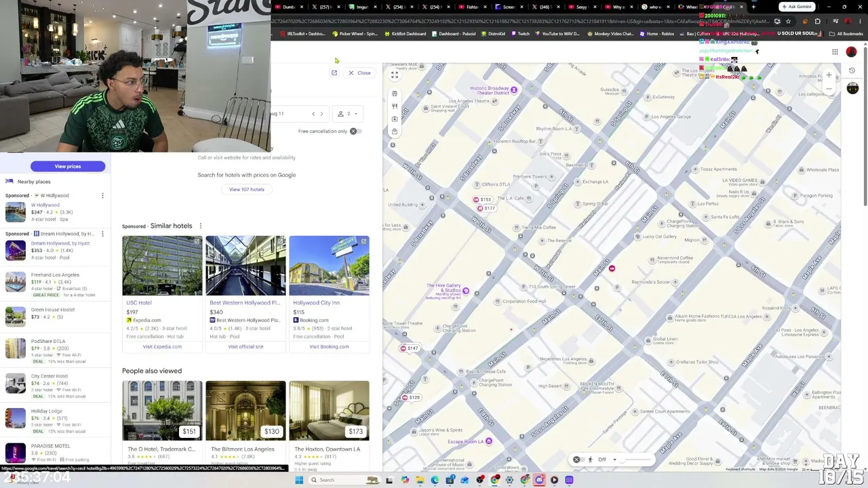Bookmark this page with star icon
This screenshot has width=868, height=488.
[788, 22]
